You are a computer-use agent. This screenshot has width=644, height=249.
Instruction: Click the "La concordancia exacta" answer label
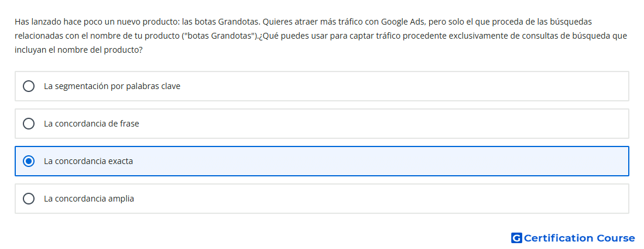pos(88,161)
